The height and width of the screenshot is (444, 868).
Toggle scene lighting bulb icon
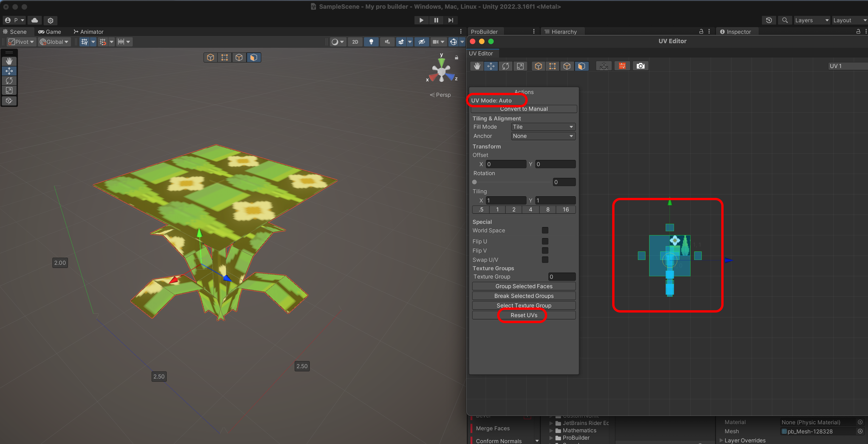coord(371,42)
